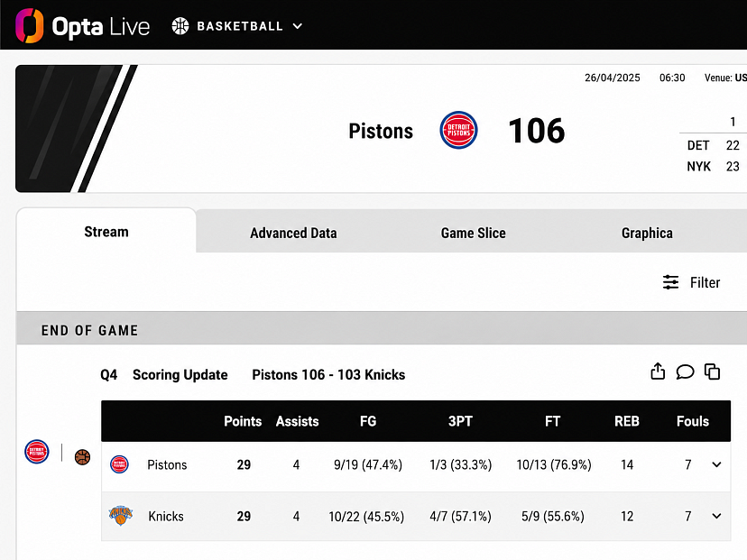This screenshot has height=560, width=747.
Task: Click the END OF GAME section header
Action: (x=89, y=330)
